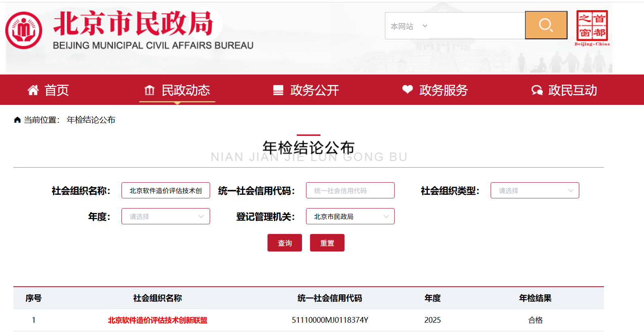The height and width of the screenshot is (332, 644).
Task: Open the 北京软件造价评估技术创新联盟 result link
Action: [157, 320]
